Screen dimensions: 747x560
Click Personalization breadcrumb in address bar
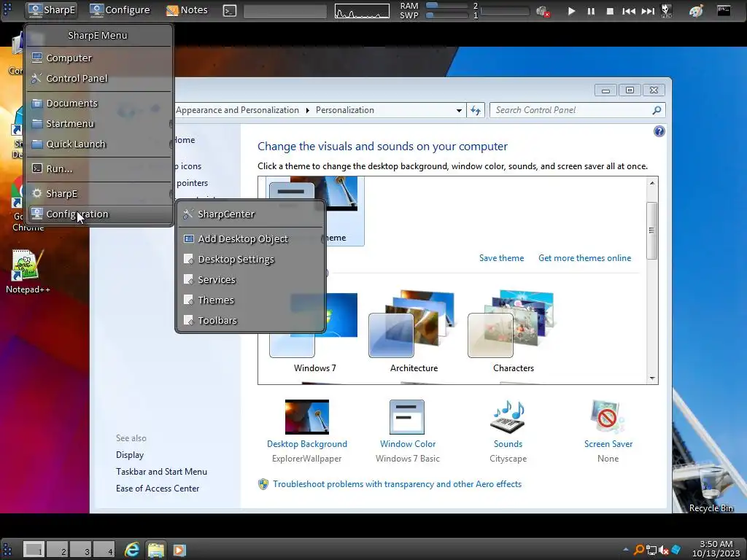(345, 110)
